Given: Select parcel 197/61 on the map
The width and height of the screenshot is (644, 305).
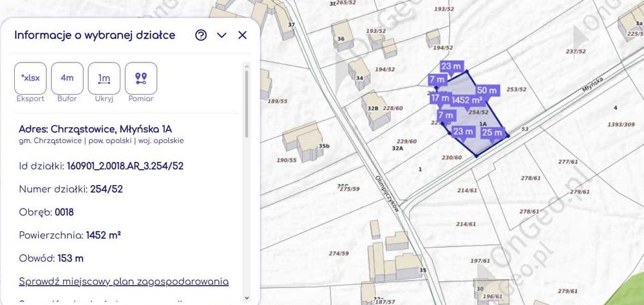Looking at the screenshot, I should (480, 261).
